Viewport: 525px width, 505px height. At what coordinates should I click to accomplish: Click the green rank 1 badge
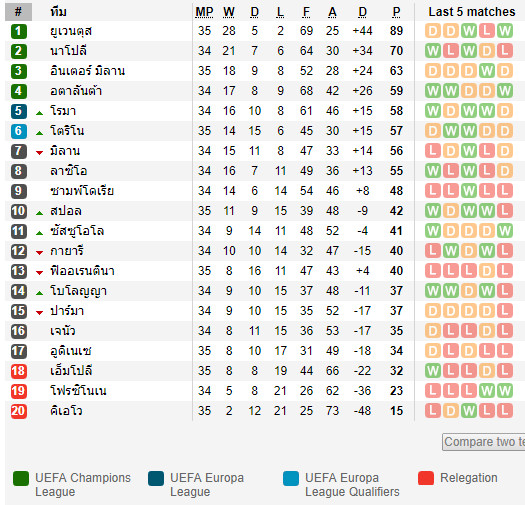coord(18,31)
